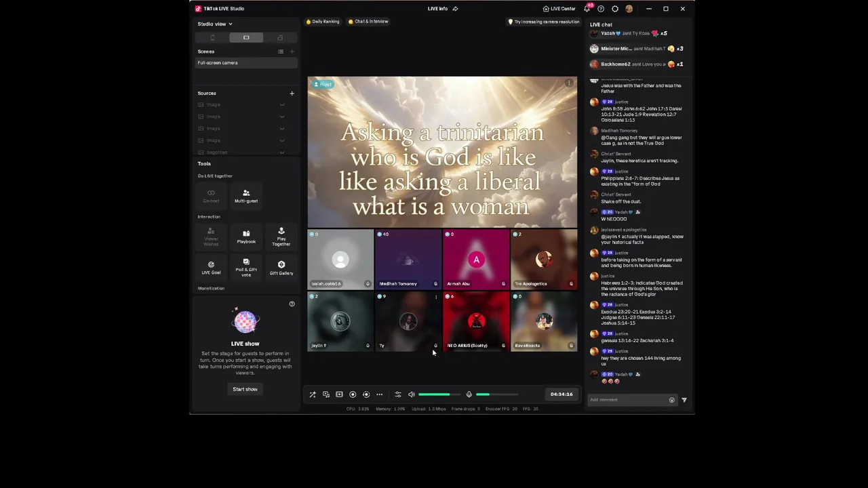Toggle mic for guest NEO ARIUS (Scotty)
This screenshot has width=868, height=488.
[x=503, y=346]
